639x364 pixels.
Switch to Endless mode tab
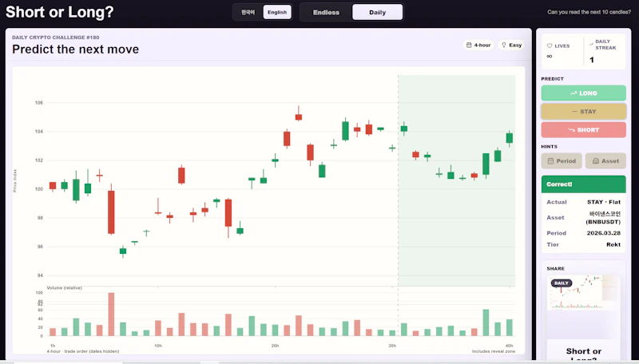click(x=326, y=12)
